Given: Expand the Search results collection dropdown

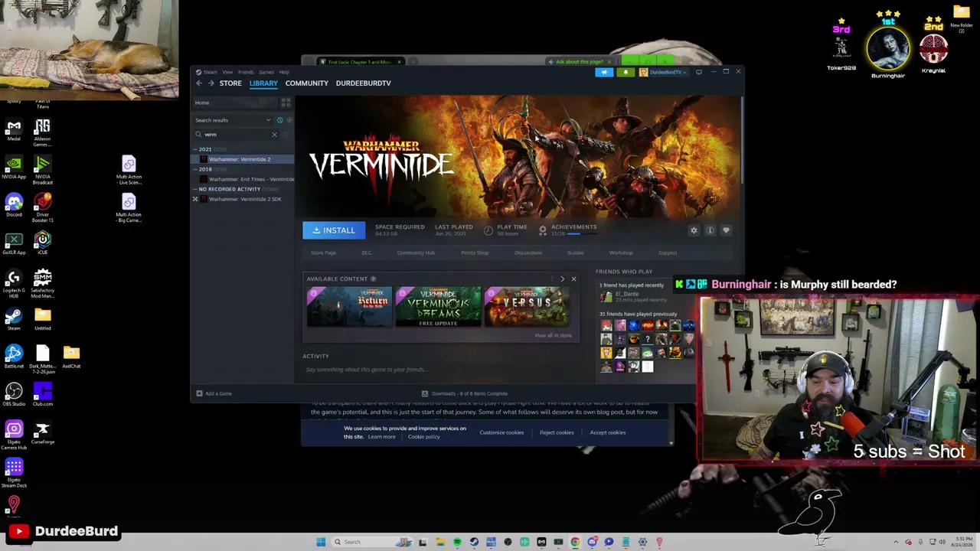Looking at the screenshot, I should (233, 120).
